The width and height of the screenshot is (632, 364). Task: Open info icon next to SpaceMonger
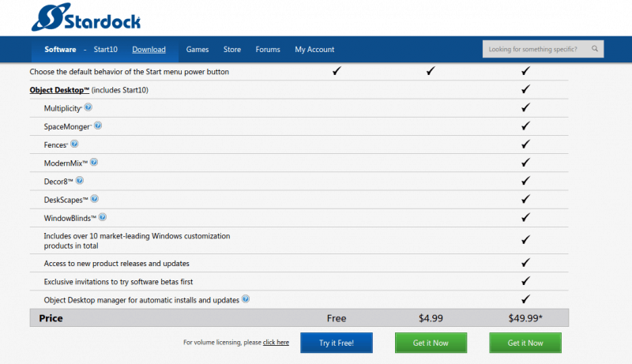tap(98, 126)
